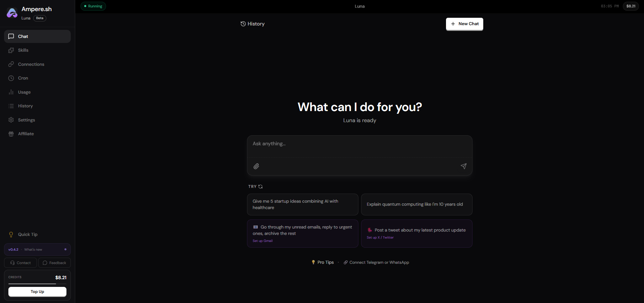Open the Connections panel

click(11, 64)
